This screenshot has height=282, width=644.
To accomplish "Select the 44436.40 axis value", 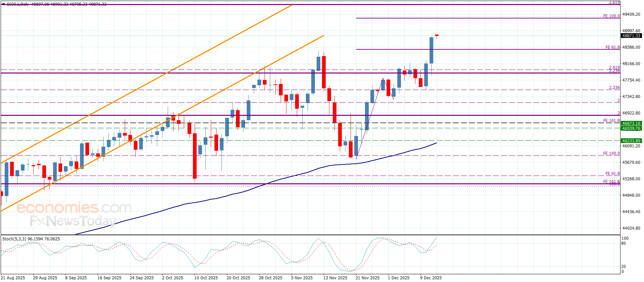I will click(x=631, y=212).
